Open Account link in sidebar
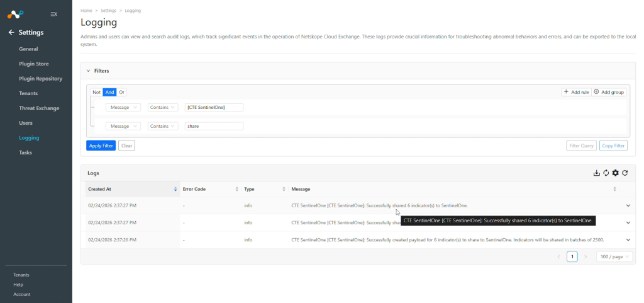Viewport: 644px width, 303px height. coord(22,294)
